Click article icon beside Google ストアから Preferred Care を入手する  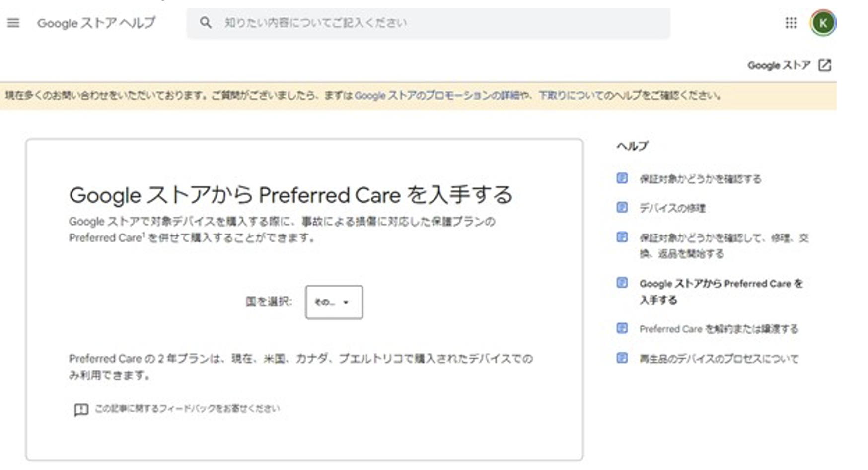point(622,283)
